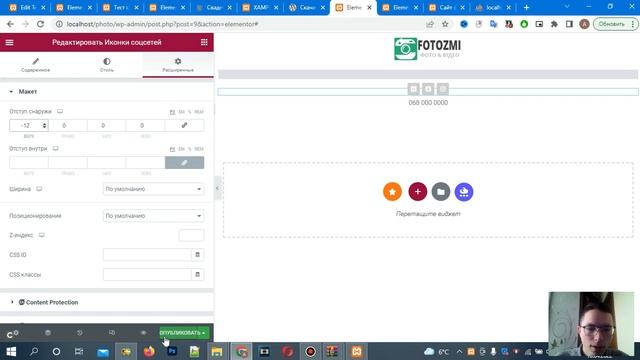The image size is (640, 360).
Task: Click the top padding field
Action: tap(29, 162)
